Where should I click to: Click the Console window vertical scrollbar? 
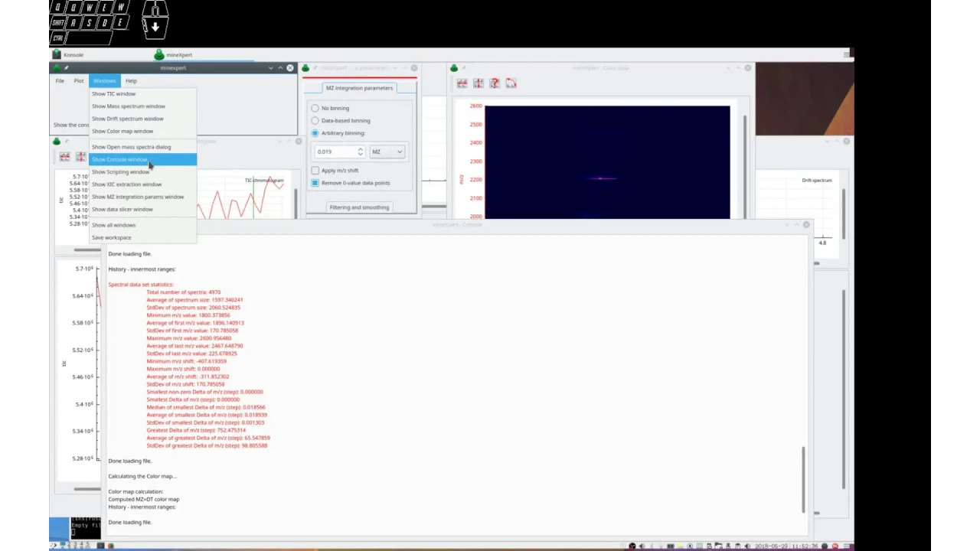(x=803, y=479)
